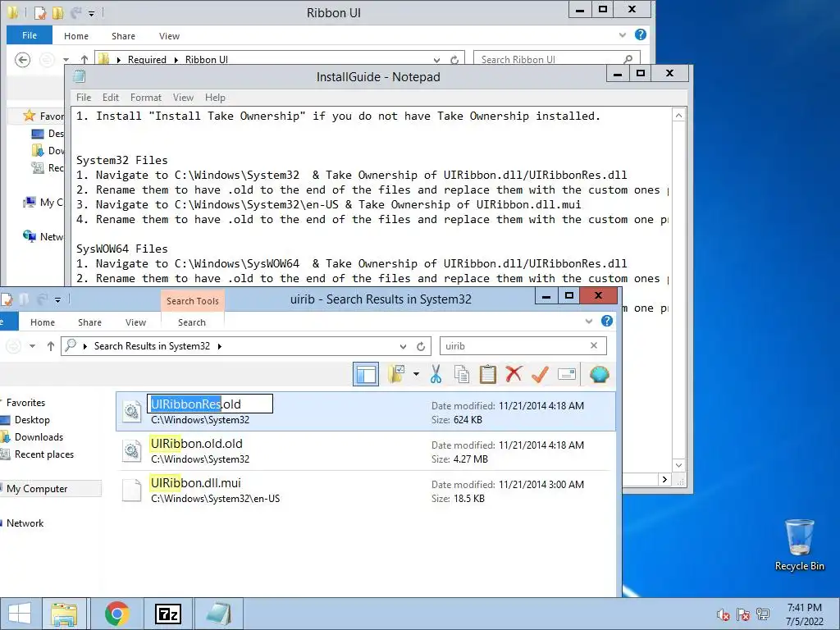Screen dimensions: 840x630
Task: Clear the uirib search box with X
Action: pos(594,345)
